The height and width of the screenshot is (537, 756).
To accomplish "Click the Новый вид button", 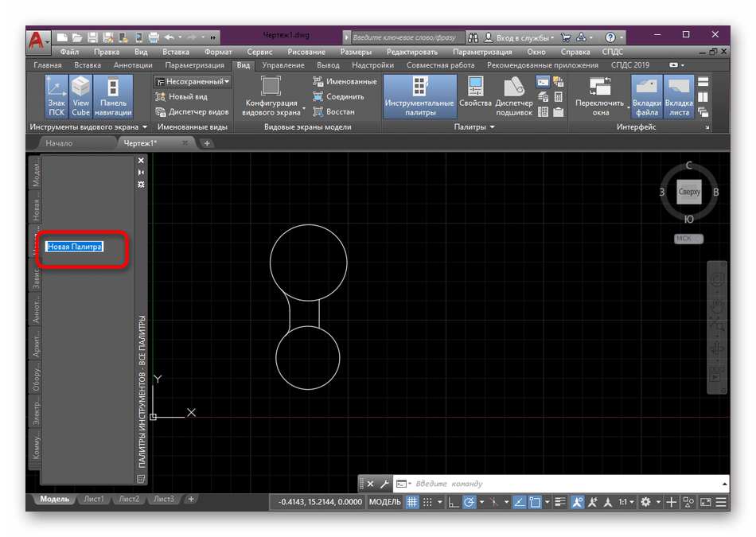I will (x=187, y=96).
